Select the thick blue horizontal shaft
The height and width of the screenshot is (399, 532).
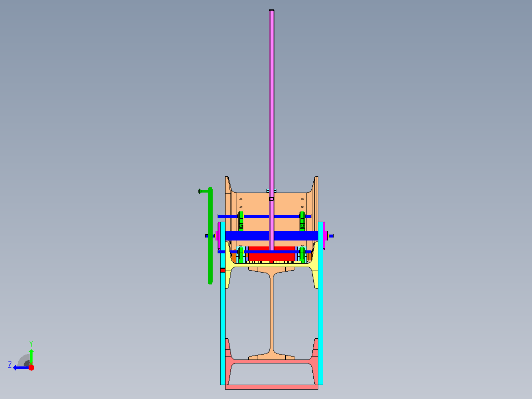271,236
